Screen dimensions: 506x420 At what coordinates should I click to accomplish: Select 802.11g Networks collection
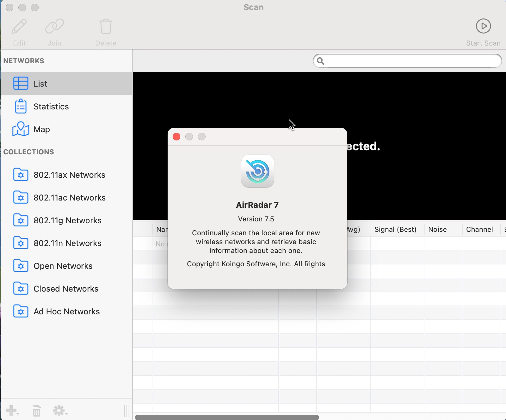(66, 220)
